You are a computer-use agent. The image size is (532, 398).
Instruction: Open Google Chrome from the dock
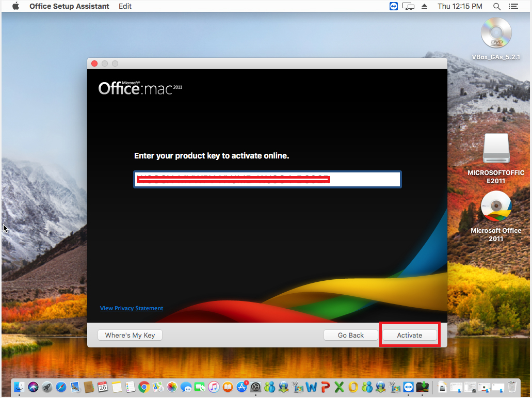[x=144, y=387]
